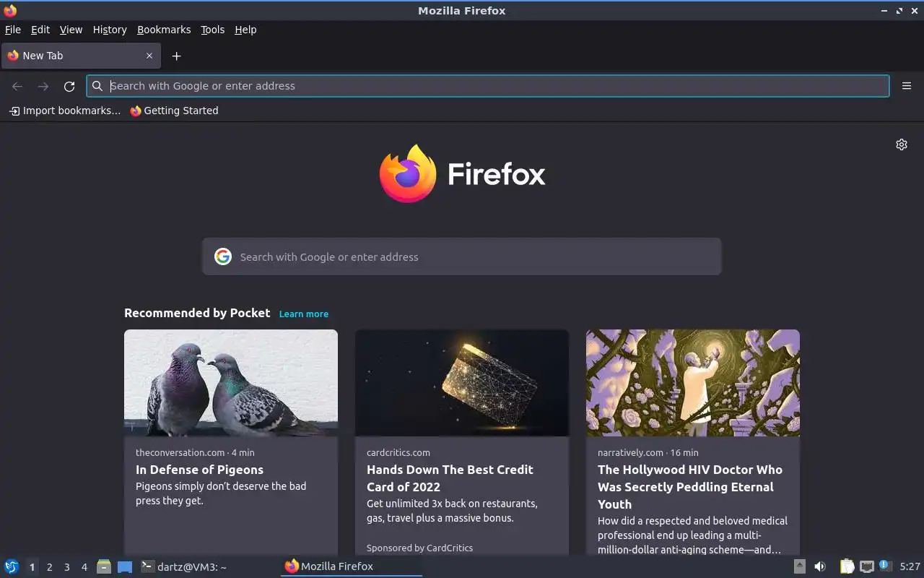Open the update notifier tray icon
Viewport: 924px width, 578px height.
[885, 566]
